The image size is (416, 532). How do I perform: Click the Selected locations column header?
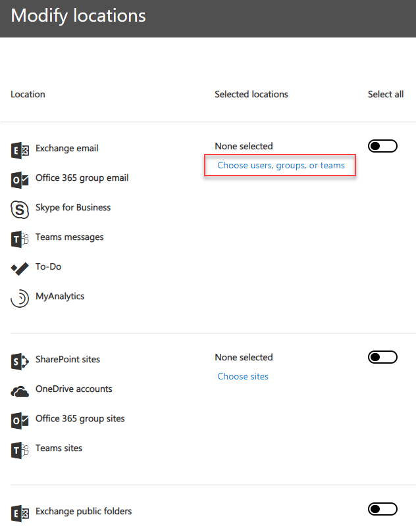[251, 94]
